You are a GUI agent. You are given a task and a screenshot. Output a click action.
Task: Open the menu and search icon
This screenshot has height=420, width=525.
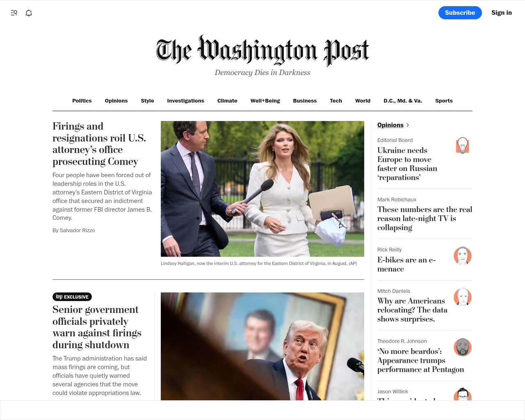pyautogui.click(x=14, y=13)
